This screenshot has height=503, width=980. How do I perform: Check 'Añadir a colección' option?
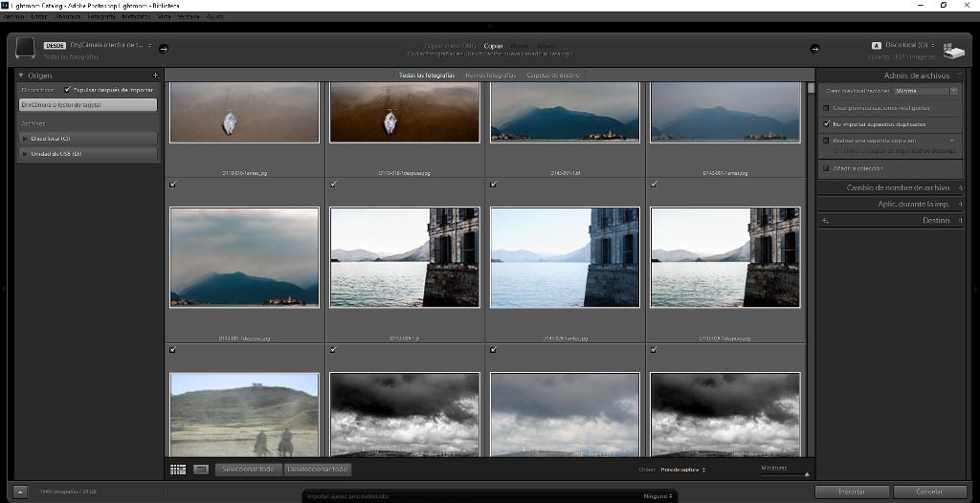(x=826, y=168)
